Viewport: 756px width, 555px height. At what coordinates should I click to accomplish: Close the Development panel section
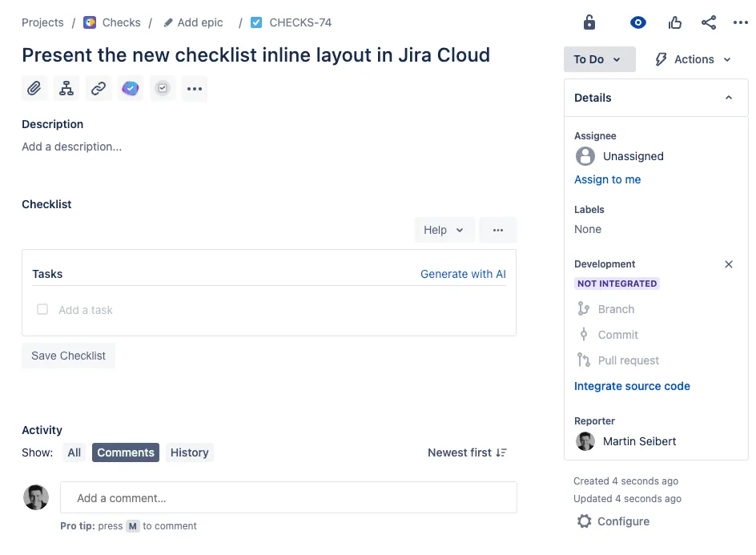729,264
